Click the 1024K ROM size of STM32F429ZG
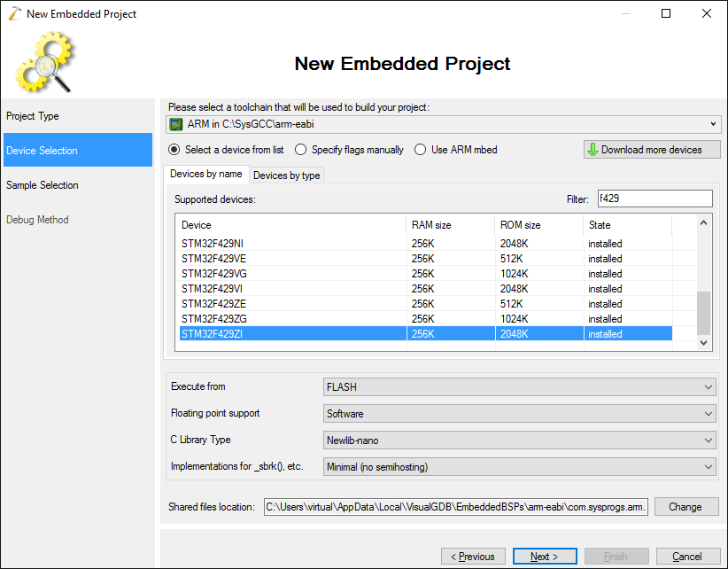Viewport: 728px width, 569px height. click(x=514, y=319)
